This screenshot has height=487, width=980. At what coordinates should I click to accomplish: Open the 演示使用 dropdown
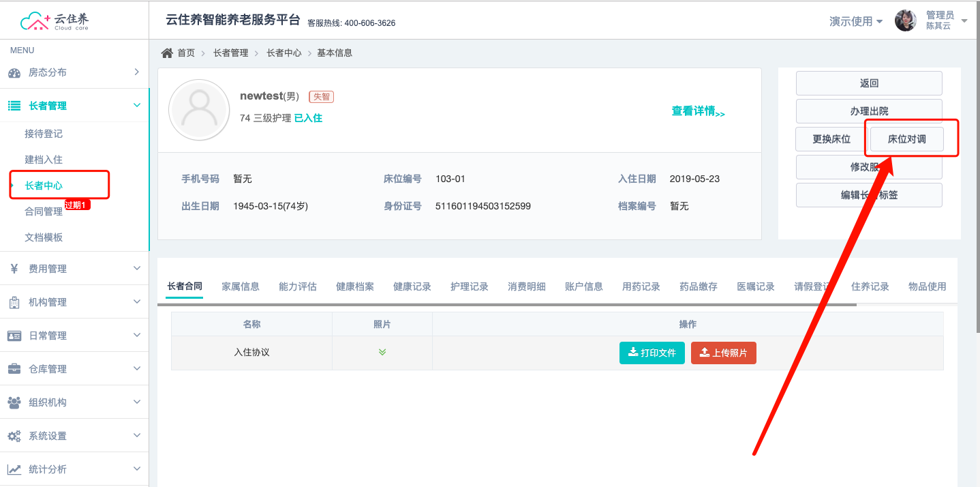(856, 21)
